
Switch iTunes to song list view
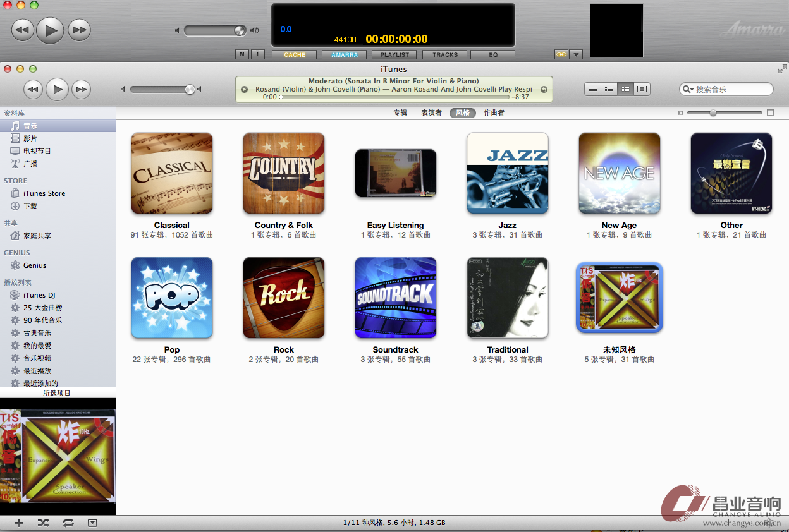[x=592, y=89]
